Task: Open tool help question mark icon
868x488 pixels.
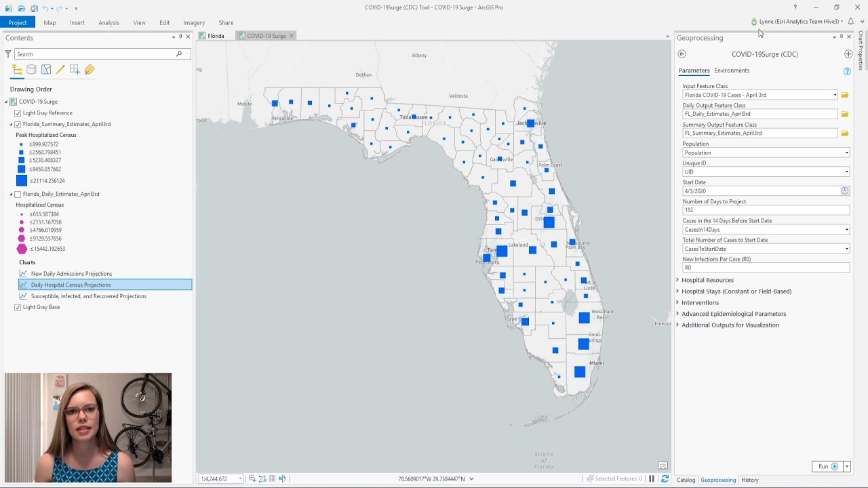Action: pos(847,71)
